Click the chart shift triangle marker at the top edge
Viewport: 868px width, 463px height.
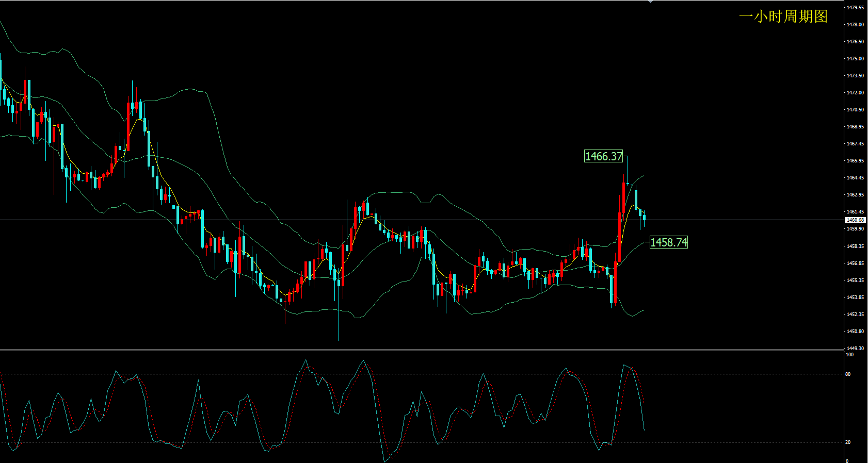click(x=650, y=2)
